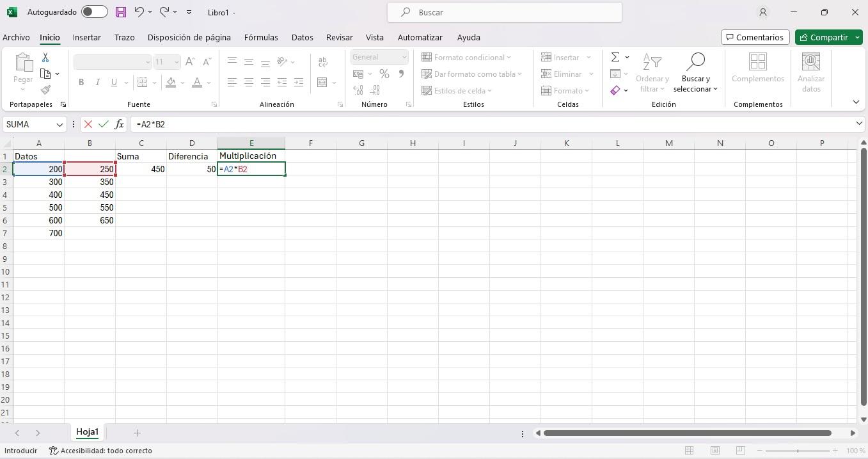Open Buscar y seleccionar magnifier icon
The image size is (868, 459).
[695, 63]
